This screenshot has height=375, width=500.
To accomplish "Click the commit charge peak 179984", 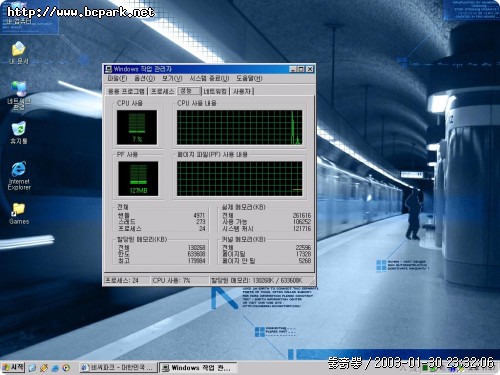I will (x=196, y=261).
